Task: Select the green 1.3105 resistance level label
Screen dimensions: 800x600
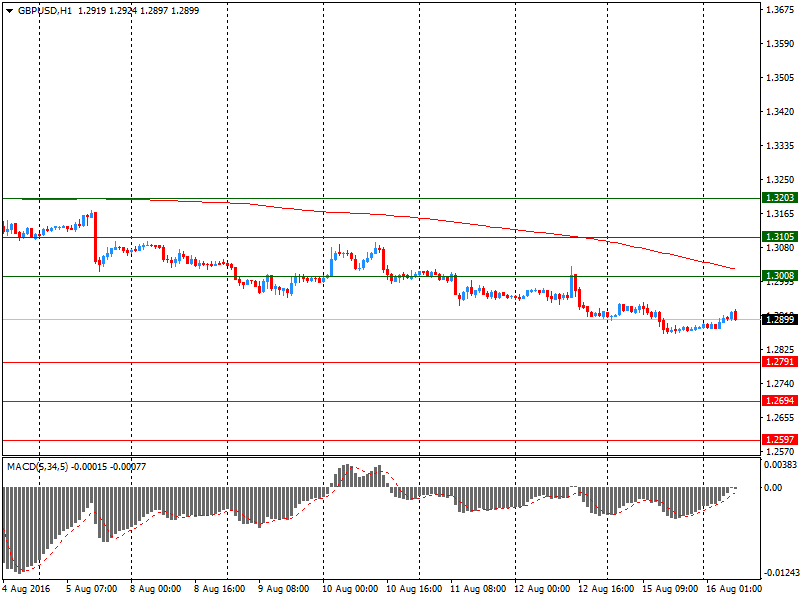Action: [x=780, y=236]
